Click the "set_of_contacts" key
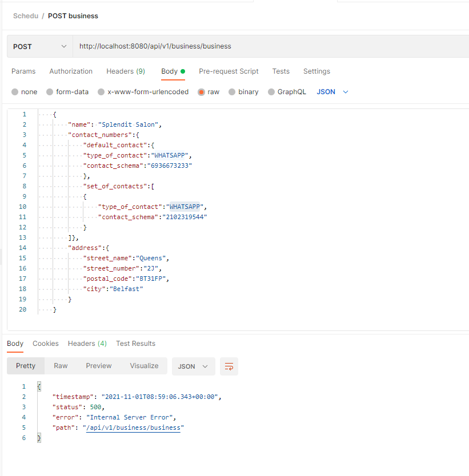 pos(115,187)
